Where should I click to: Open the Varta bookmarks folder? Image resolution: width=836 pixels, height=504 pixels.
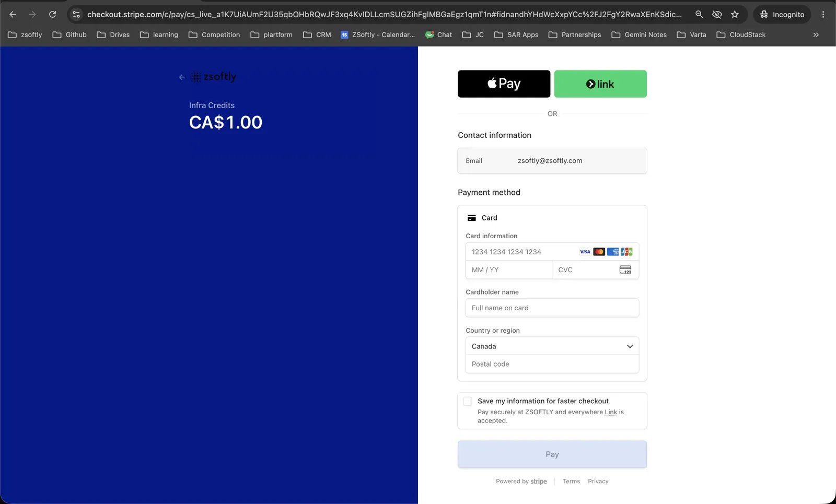point(691,35)
